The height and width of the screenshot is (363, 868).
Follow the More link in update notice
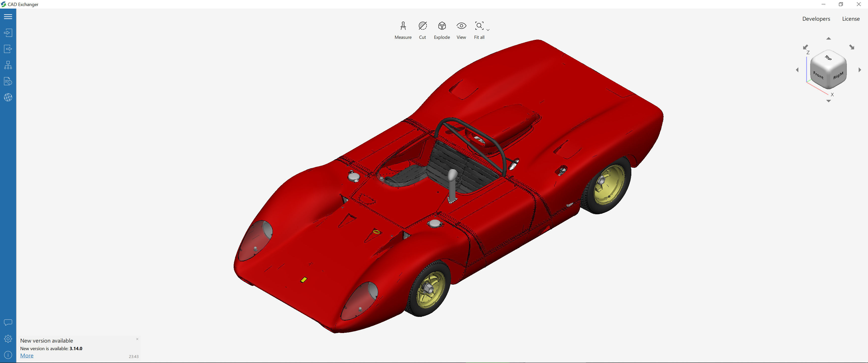pos(26,356)
